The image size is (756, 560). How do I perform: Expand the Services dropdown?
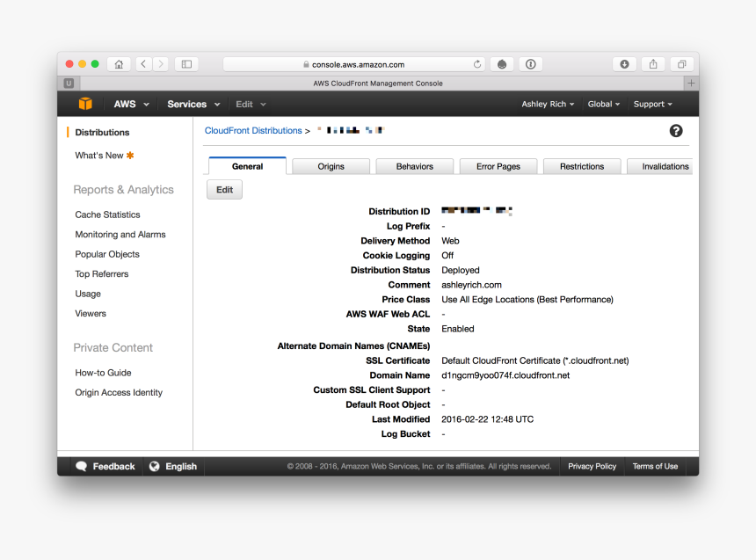(x=193, y=105)
